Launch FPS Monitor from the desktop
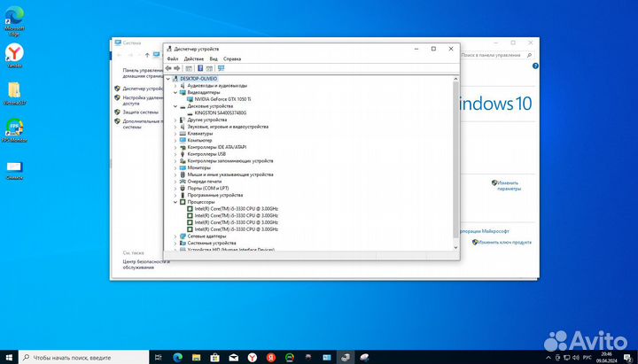Viewport: 638px width, 364px height. tap(14, 130)
